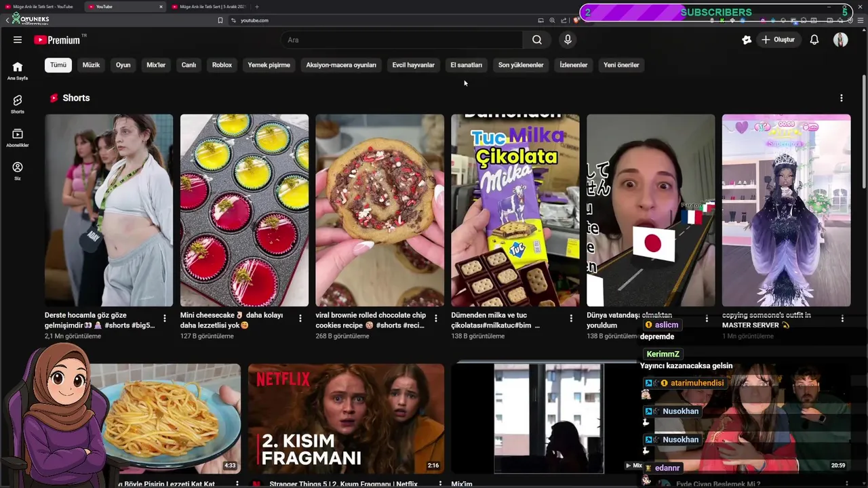Open Shorts from the left sidebar
The image size is (868, 488).
tap(18, 104)
